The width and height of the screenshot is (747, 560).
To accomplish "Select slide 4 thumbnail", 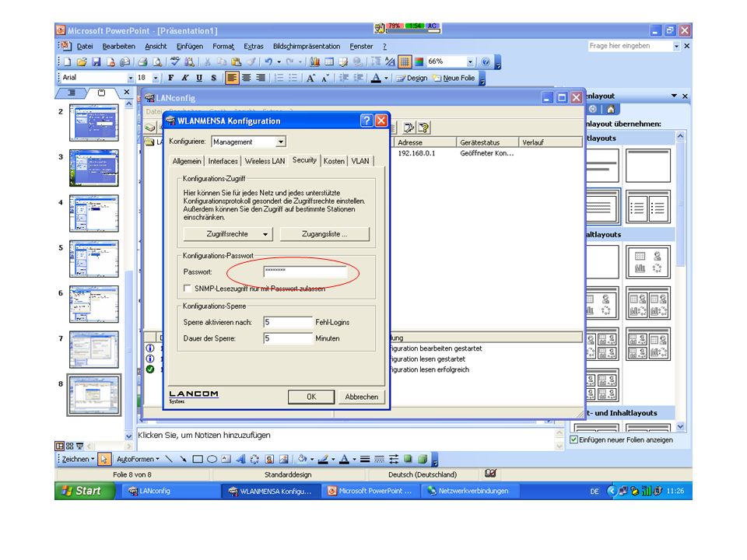I will point(94,213).
